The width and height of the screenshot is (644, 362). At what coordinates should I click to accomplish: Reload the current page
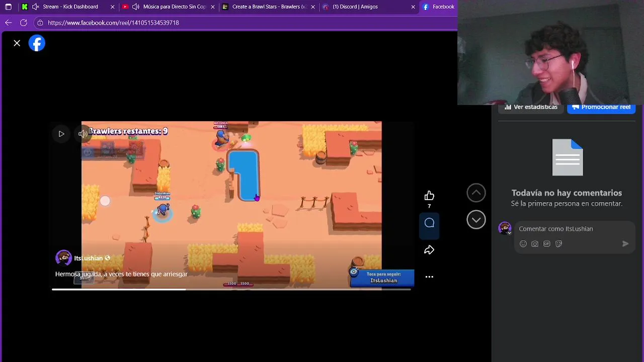pos(23,23)
